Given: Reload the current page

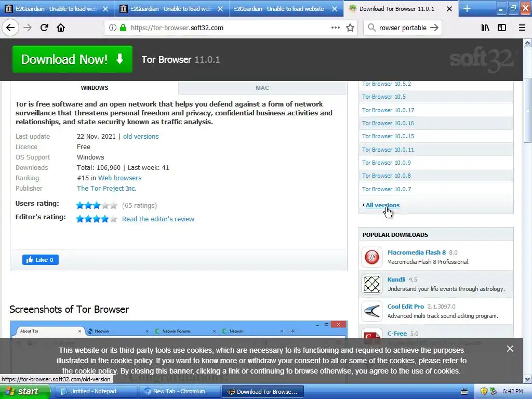Looking at the screenshot, I should point(44,28).
